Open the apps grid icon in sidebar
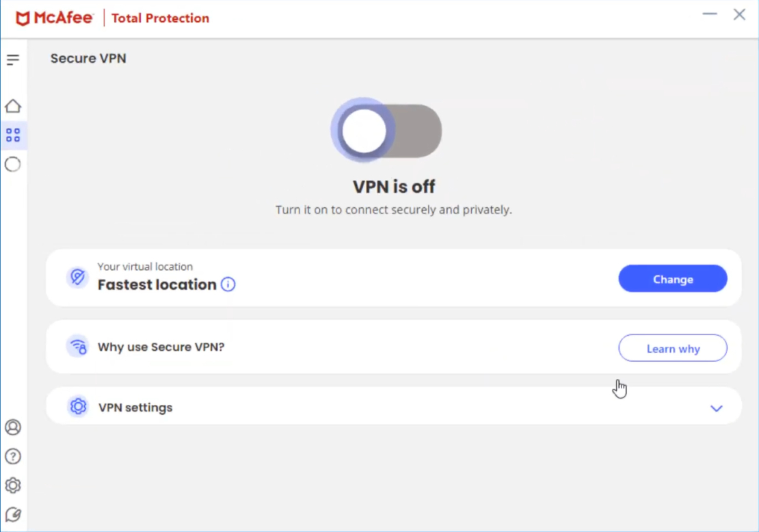The width and height of the screenshot is (759, 532). click(13, 135)
